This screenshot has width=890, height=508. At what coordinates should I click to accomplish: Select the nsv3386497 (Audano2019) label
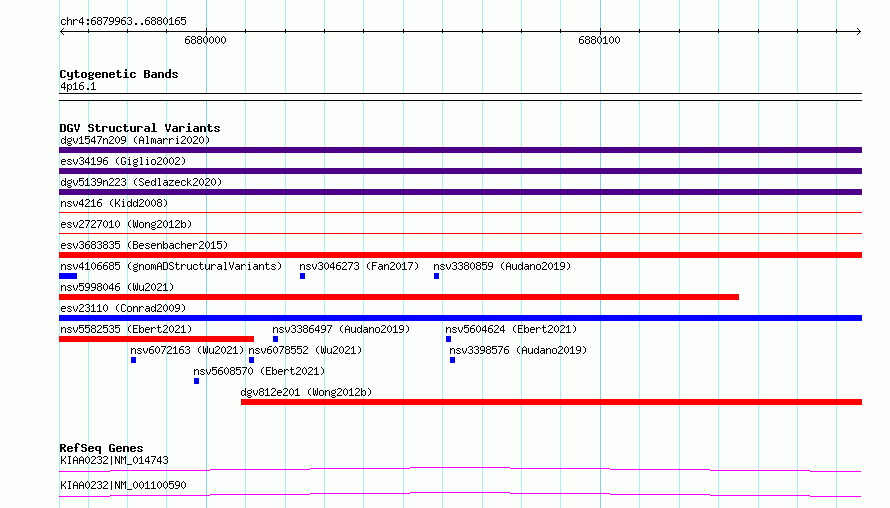click(341, 329)
